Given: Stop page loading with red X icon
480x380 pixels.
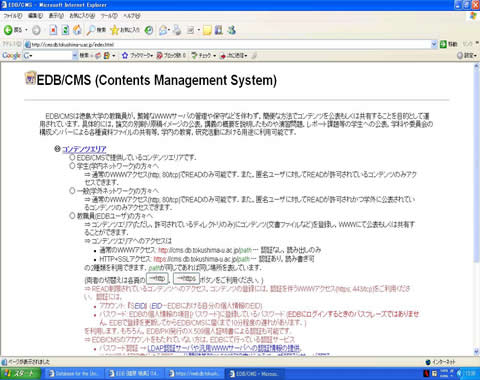Looking at the screenshot, I should [53, 30].
